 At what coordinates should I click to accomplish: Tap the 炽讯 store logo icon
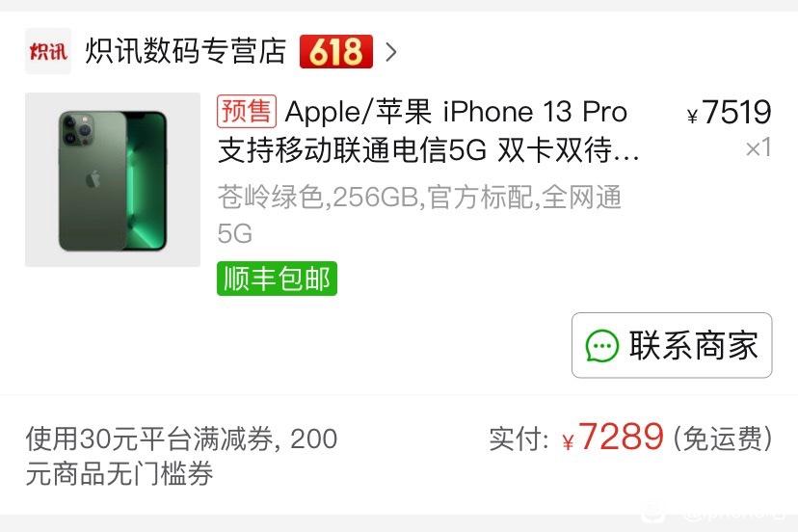click(48, 51)
